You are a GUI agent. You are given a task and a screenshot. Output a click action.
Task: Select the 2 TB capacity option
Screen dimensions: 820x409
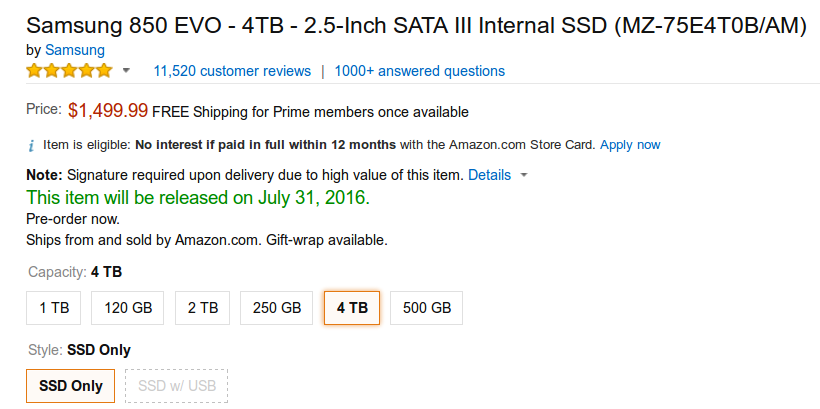[x=203, y=308]
